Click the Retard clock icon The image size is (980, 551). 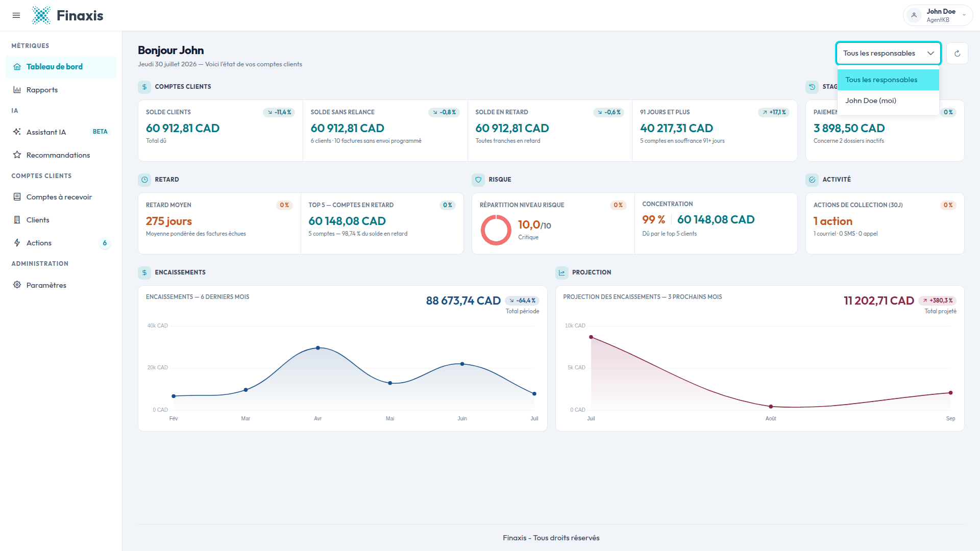pyautogui.click(x=144, y=180)
